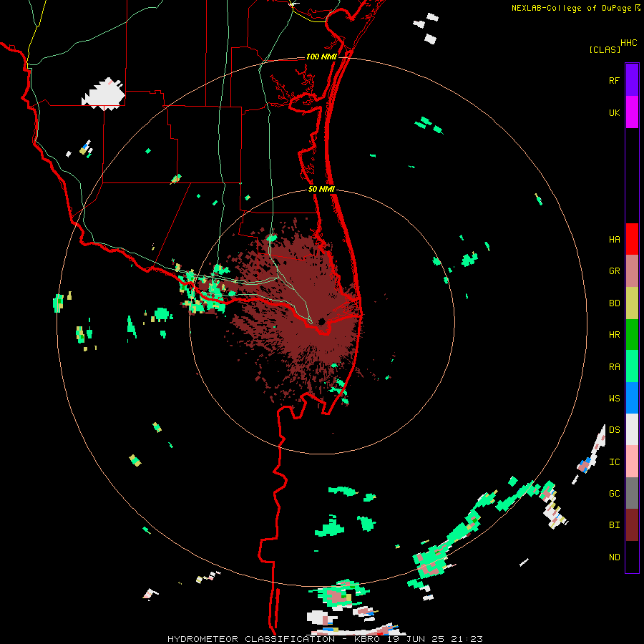Screen dimensions: 644x644
Task: Click the HR dark green legend swatch
Action: [x=632, y=335]
